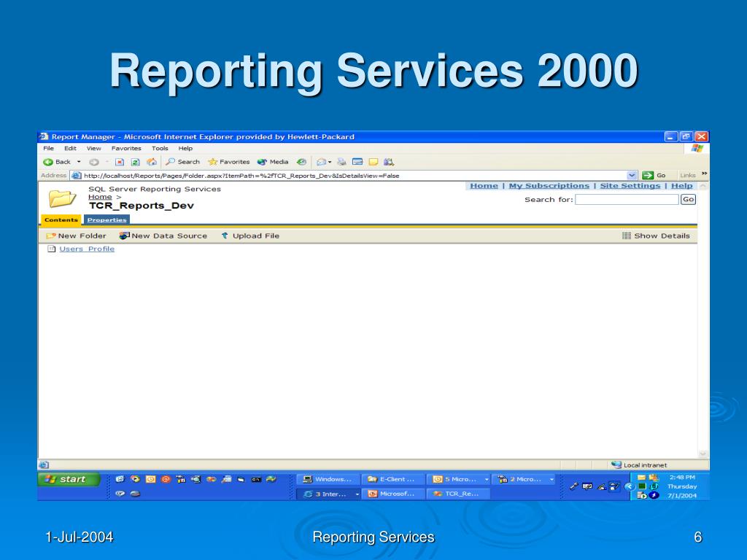Screen dimensions: 747x560
Task: Click the Home link in top navigation
Action: pos(484,186)
